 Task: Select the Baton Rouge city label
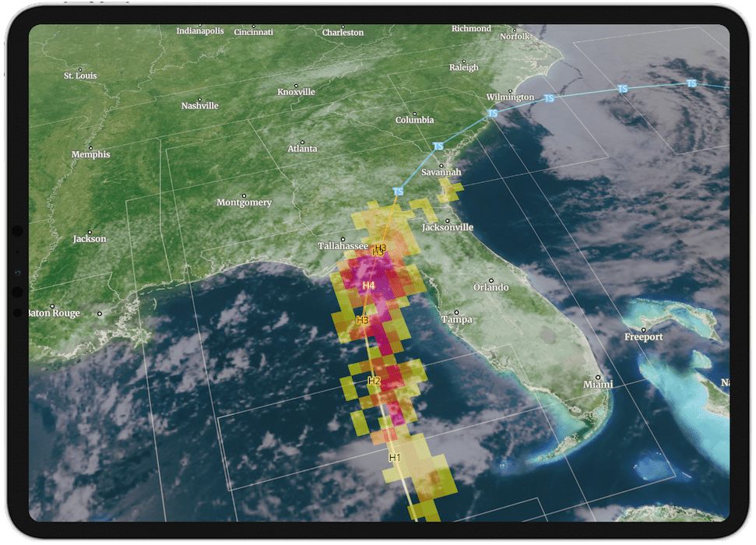click(55, 313)
